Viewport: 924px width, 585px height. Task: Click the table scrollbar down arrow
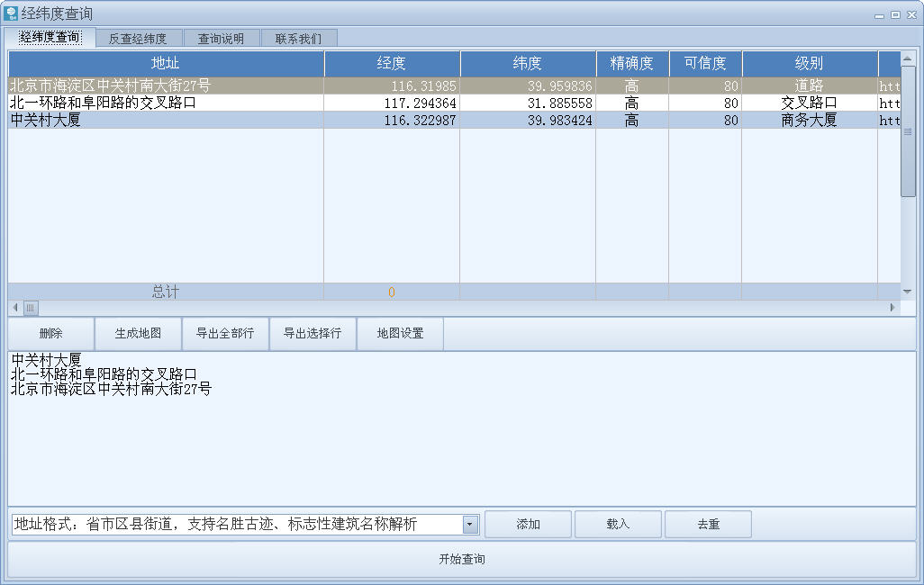click(x=908, y=292)
